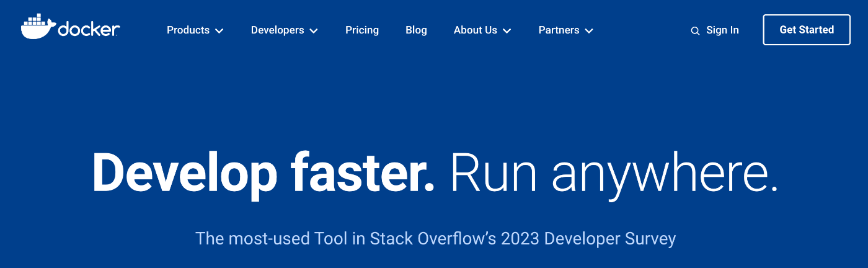Open the About Us menu label
The height and width of the screenshot is (268, 868).
tap(476, 30)
